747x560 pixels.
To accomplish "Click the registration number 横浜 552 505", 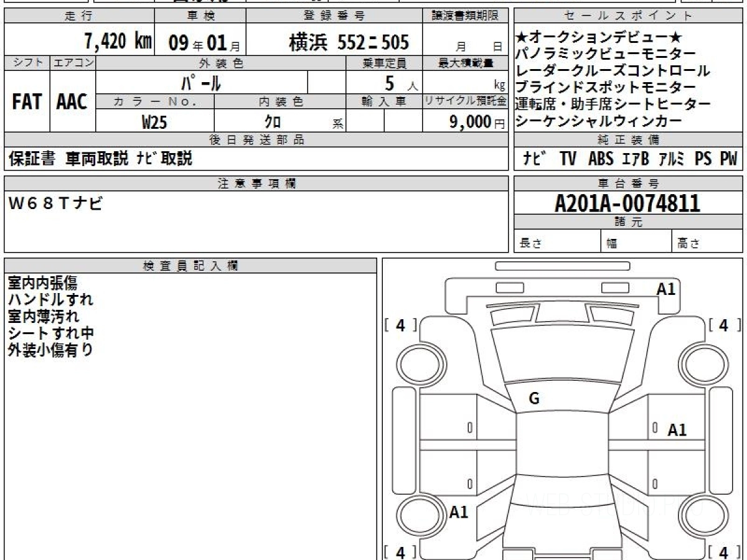I will pos(349,42).
